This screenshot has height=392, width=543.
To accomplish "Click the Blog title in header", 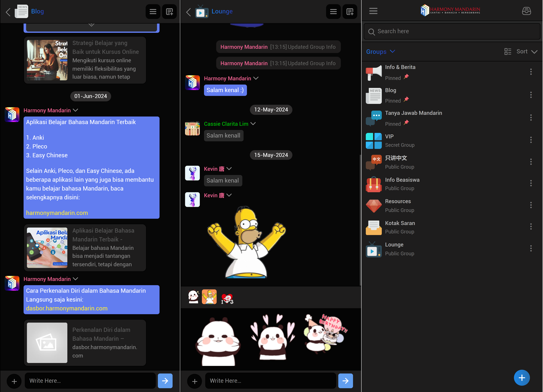I will pyautogui.click(x=37, y=11).
